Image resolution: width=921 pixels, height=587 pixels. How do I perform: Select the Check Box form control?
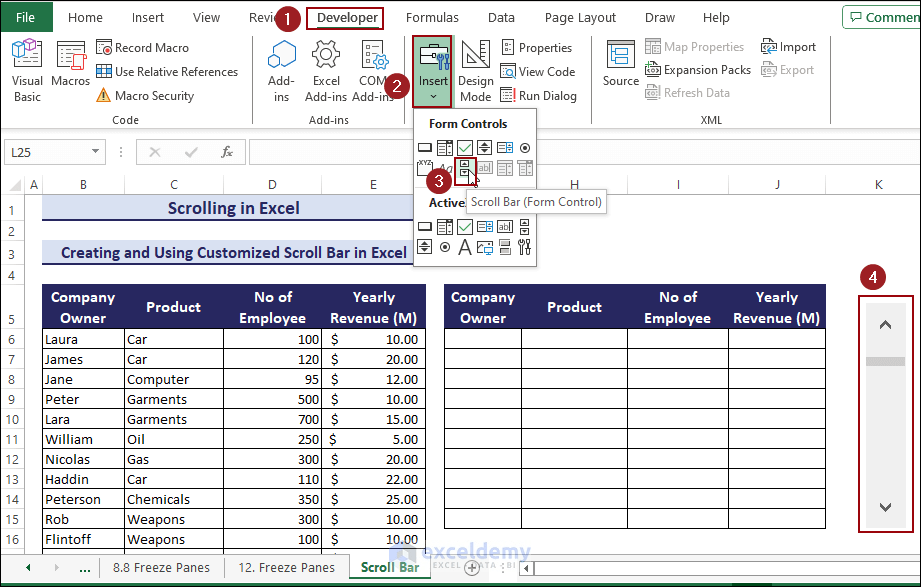464,147
